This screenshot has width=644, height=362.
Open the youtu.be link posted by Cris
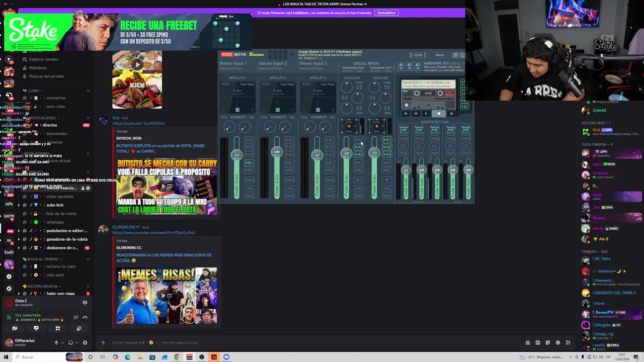point(138,123)
